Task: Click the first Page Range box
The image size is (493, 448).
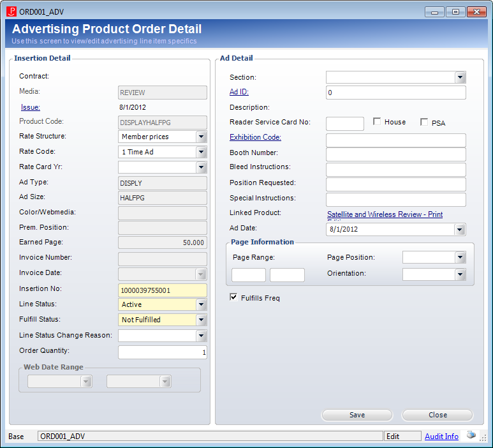Action: pos(249,275)
